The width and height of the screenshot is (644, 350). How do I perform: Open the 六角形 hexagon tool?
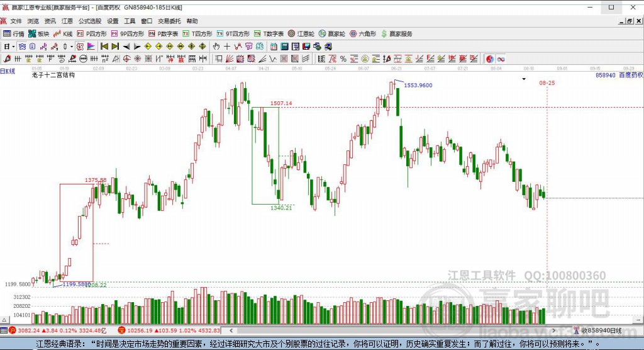pos(363,34)
